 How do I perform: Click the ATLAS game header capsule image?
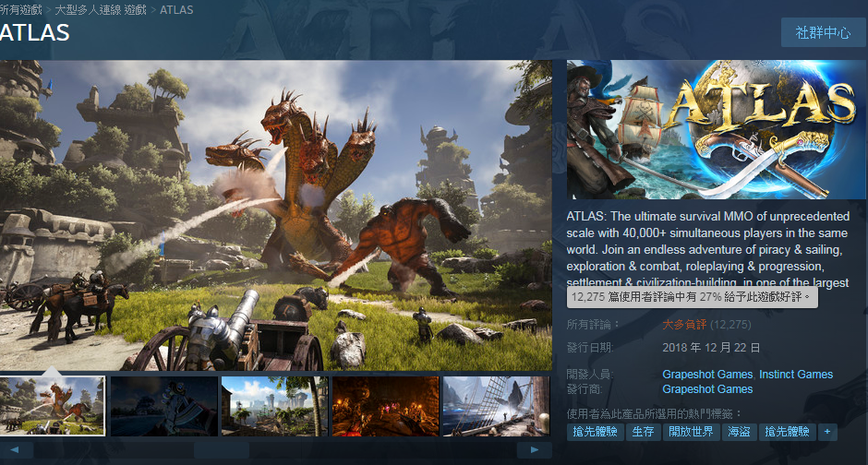pos(716,129)
